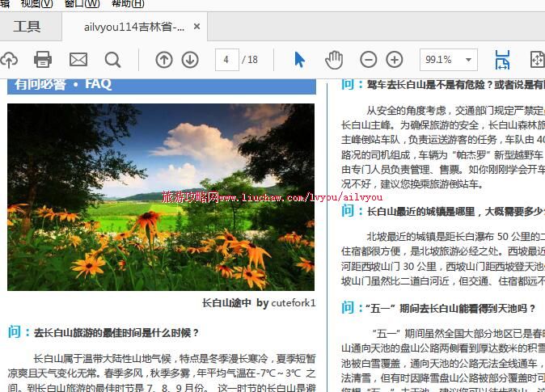The width and height of the screenshot is (545, 392).
Task: Click the email envelope icon
Action: point(78,60)
